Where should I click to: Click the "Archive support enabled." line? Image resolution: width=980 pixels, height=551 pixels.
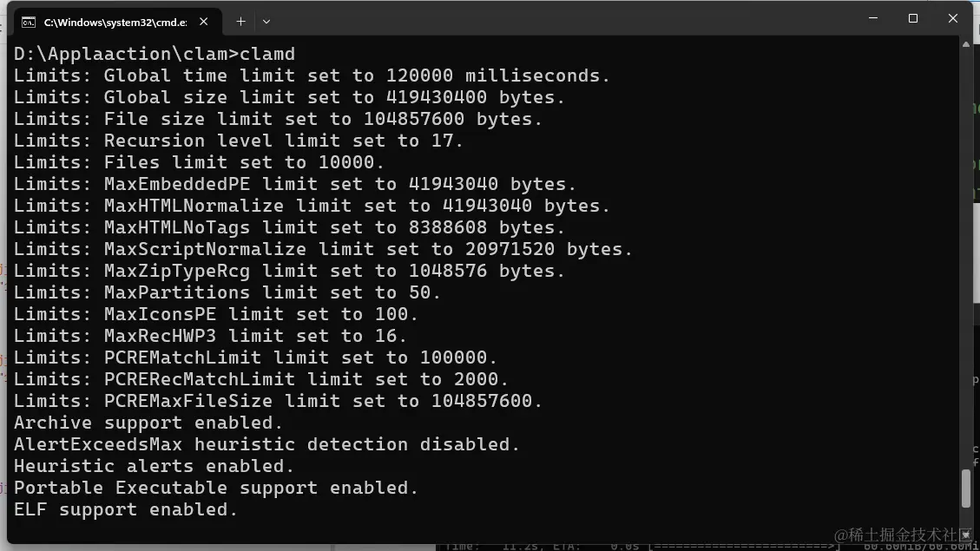(148, 423)
